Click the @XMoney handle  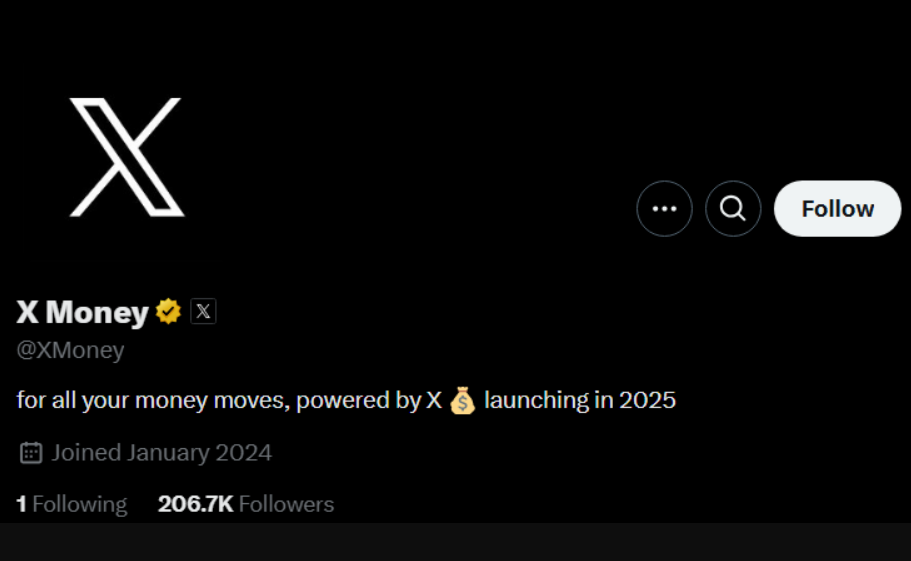[x=70, y=350]
